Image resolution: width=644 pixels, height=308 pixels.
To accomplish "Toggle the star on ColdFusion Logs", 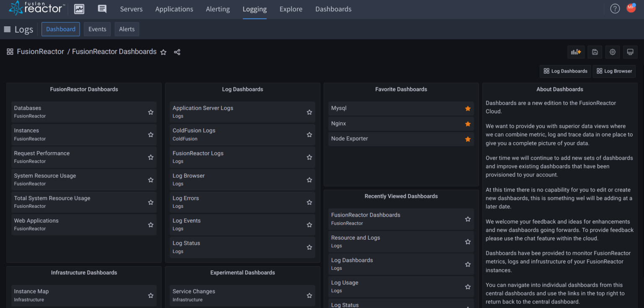I will click(309, 135).
